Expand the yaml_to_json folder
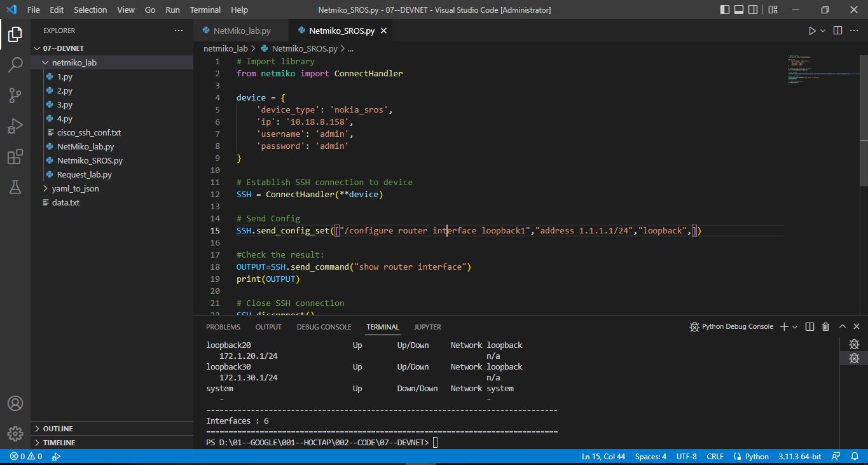Image resolution: width=868 pixels, height=465 pixels. (112, 188)
